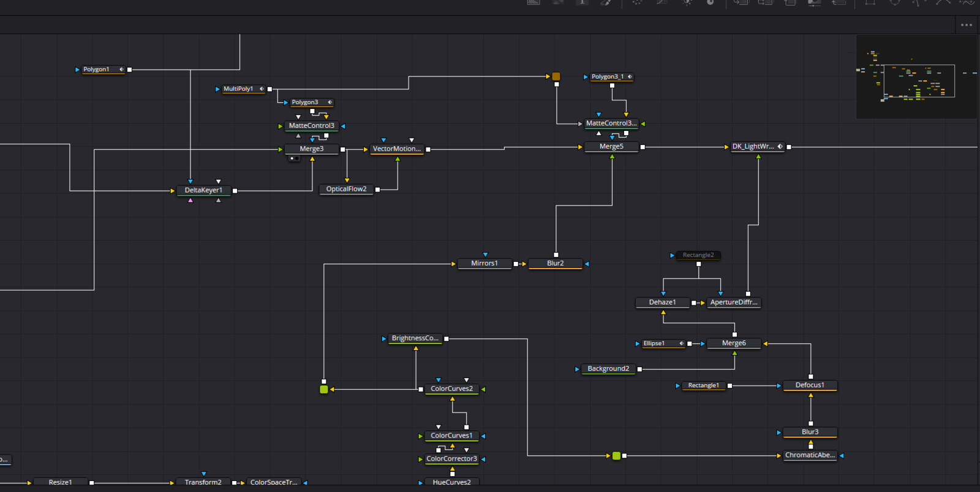Select the MatteControl3 node above Merge5
Screen dimensions: 980x492
tap(611, 123)
